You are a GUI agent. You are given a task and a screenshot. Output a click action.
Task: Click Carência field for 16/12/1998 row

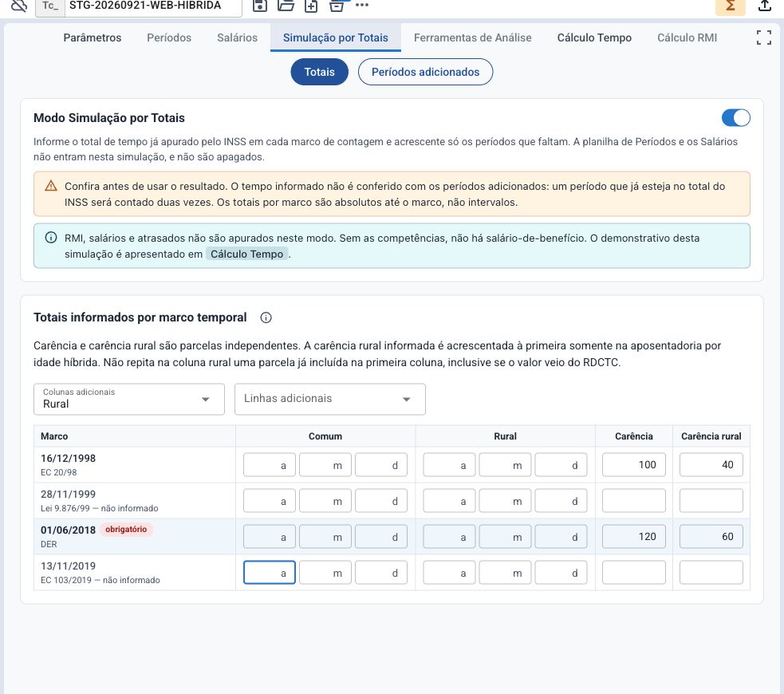tap(633, 465)
